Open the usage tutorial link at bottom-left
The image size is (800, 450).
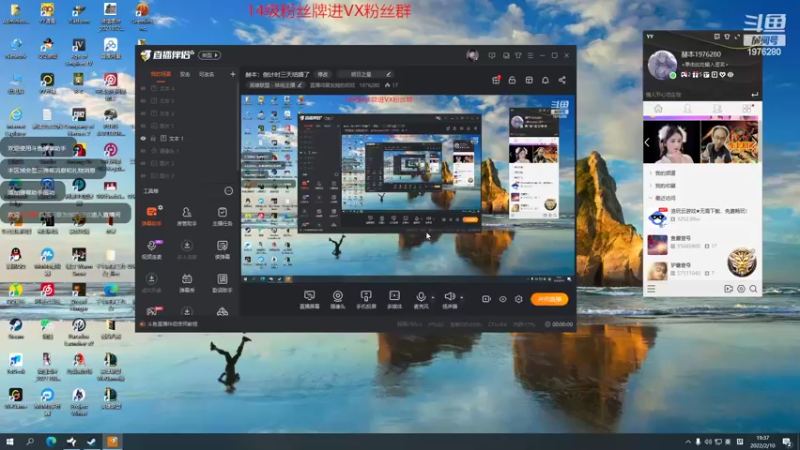pyautogui.click(x=172, y=324)
